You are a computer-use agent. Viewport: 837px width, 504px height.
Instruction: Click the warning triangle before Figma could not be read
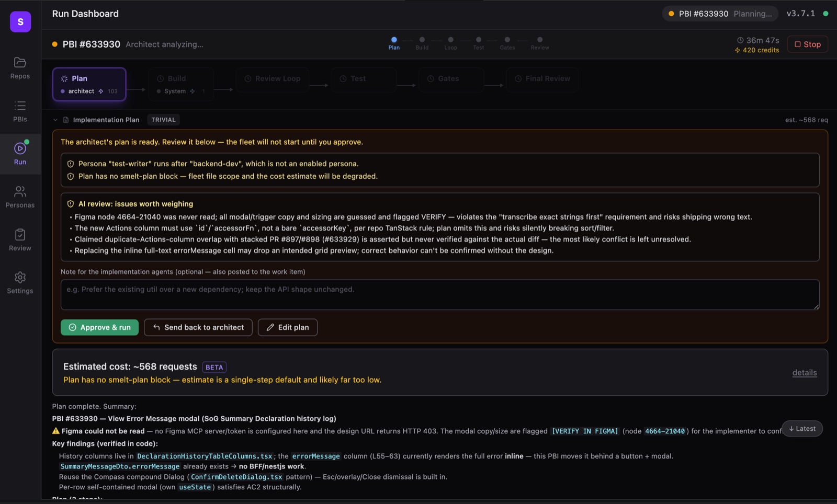pyautogui.click(x=56, y=431)
